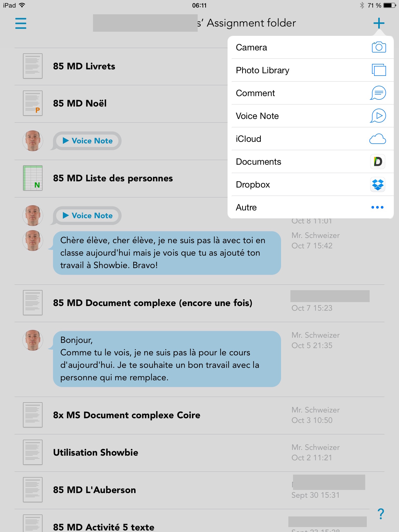Choose Autre from the add menu
The height and width of the screenshot is (532, 399).
pos(246,207)
